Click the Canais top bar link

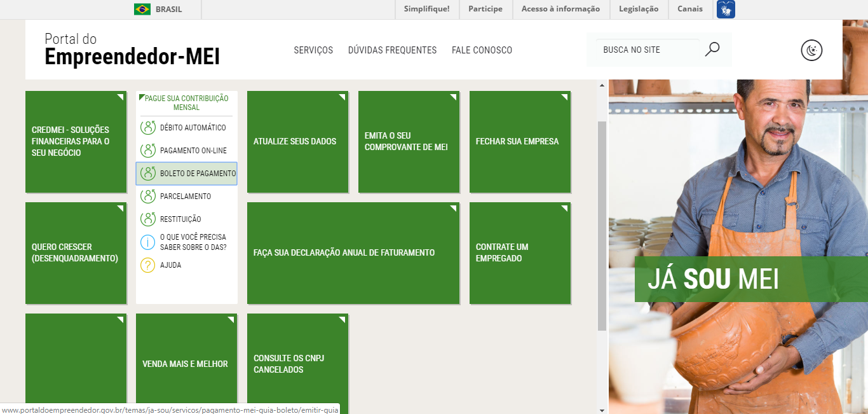point(690,9)
